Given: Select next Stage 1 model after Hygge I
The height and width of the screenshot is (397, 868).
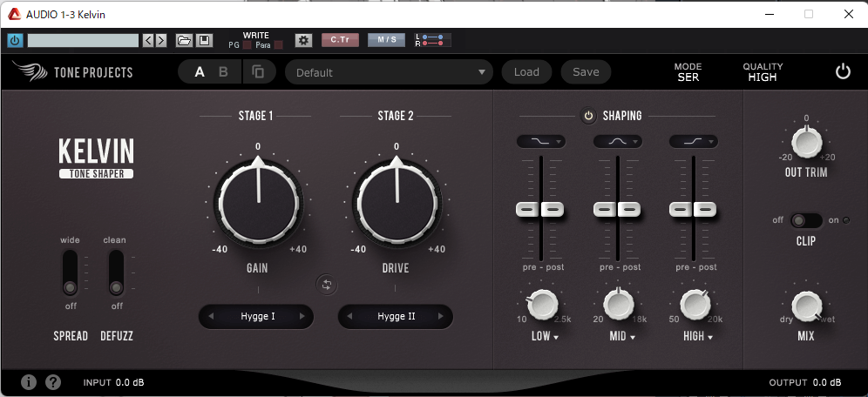Looking at the screenshot, I should click(x=302, y=316).
